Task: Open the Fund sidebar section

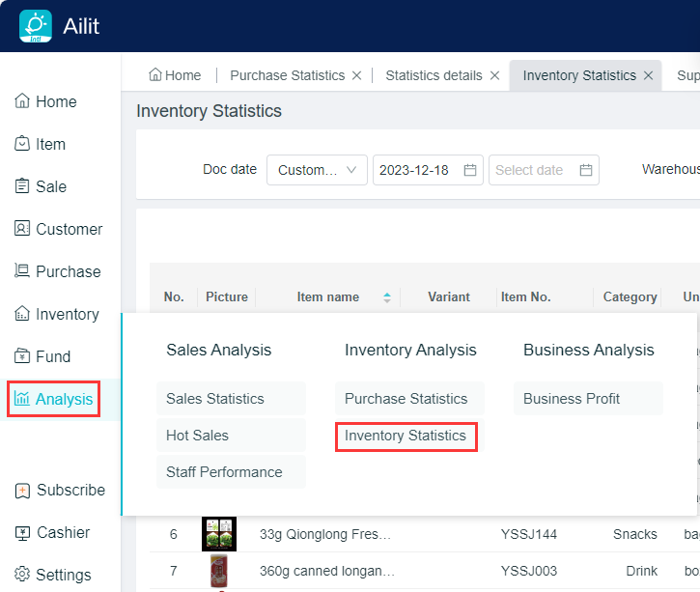Action: [42, 356]
